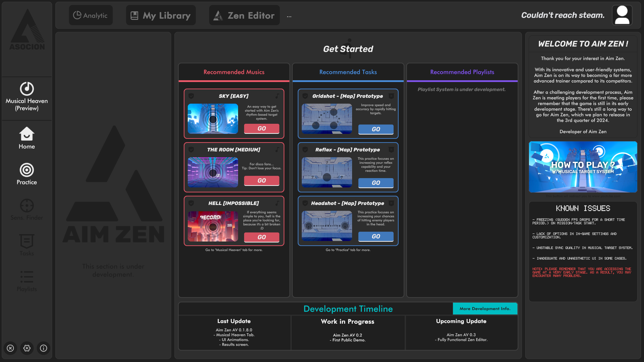Open the settings gear at bottom left
Image resolution: width=644 pixels, height=362 pixels.
click(27, 348)
